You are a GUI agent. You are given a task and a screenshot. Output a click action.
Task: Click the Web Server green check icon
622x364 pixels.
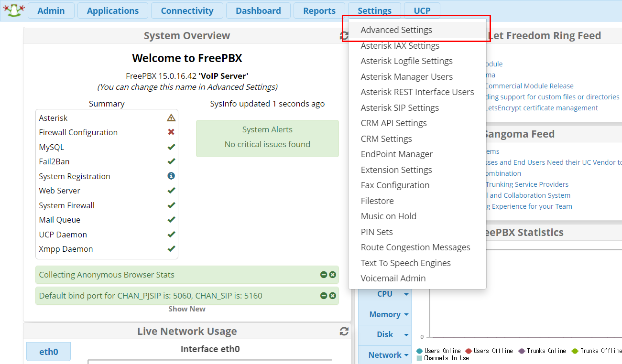pyautogui.click(x=171, y=191)
